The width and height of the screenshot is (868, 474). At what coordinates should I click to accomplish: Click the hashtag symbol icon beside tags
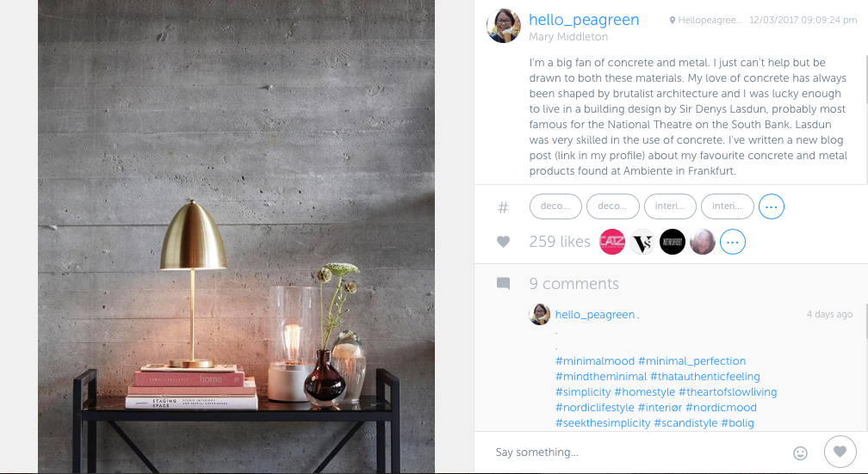[x=503, y=207]
